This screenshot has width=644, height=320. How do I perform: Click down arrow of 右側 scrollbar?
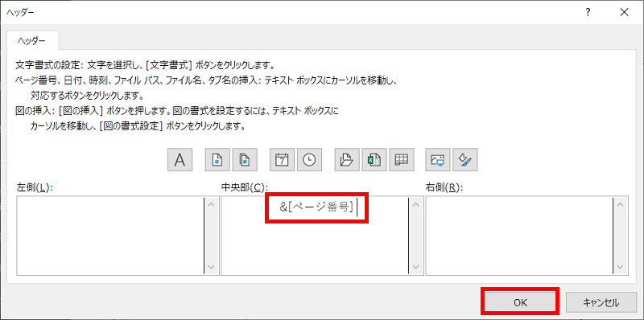[x=620, y=267]
